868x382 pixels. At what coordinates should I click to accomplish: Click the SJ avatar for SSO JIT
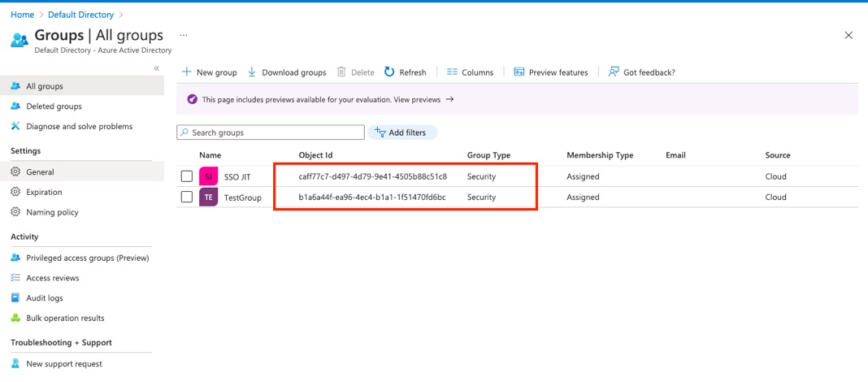tap(208, 176)
